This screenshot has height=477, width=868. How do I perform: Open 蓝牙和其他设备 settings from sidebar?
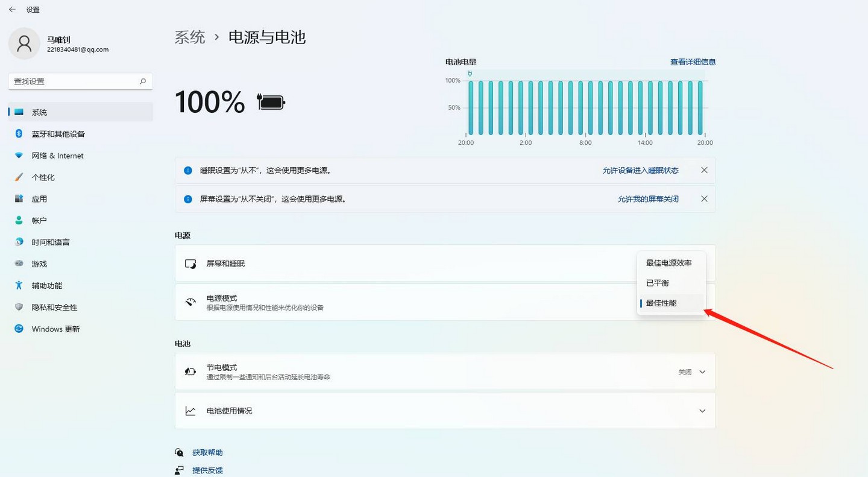(x=57, y=133)
